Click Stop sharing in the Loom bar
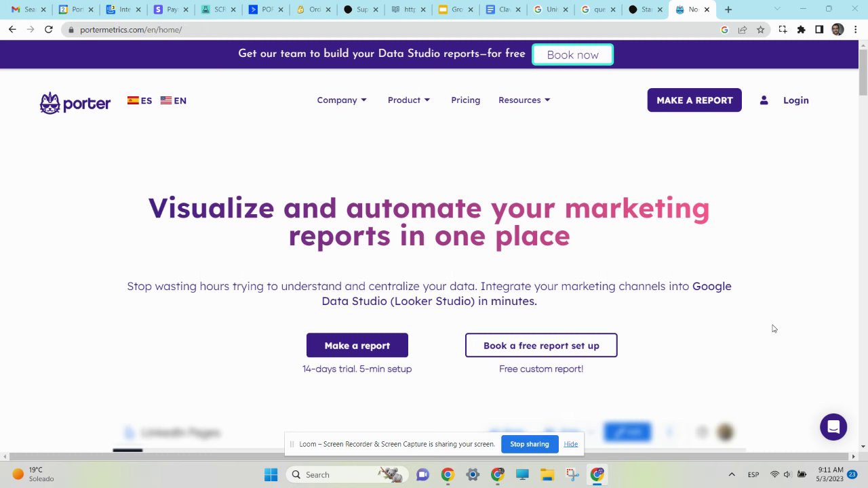 [530, 444]
